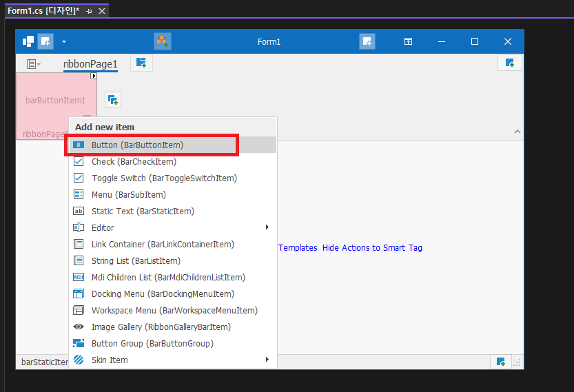
Task: Expand the Editor submenu
Action: (173, 227)
